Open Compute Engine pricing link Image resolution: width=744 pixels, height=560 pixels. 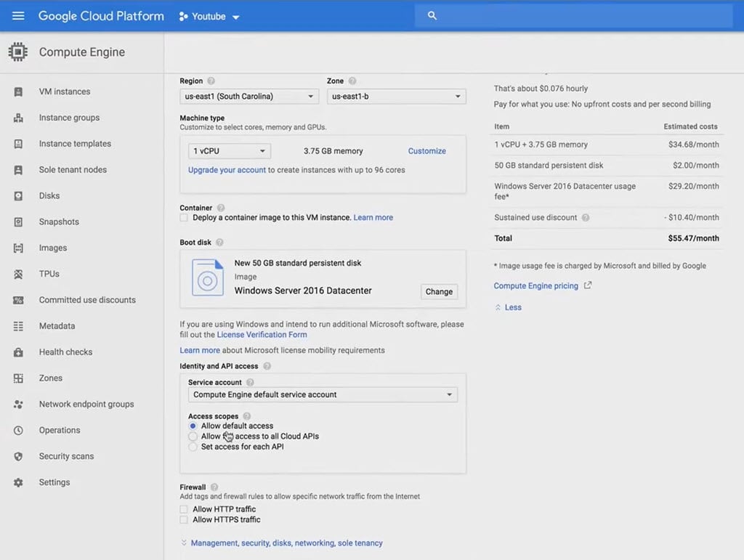click(x=535, y=286)
